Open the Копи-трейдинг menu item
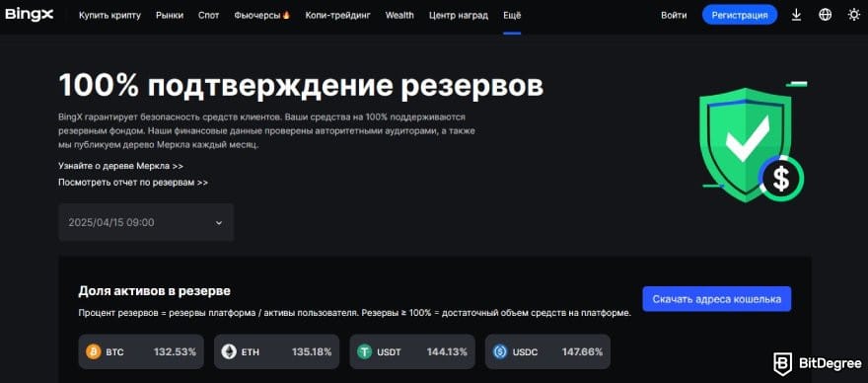Image resolution: width=868 pixels, height=383 pixels. pos(337,16)
